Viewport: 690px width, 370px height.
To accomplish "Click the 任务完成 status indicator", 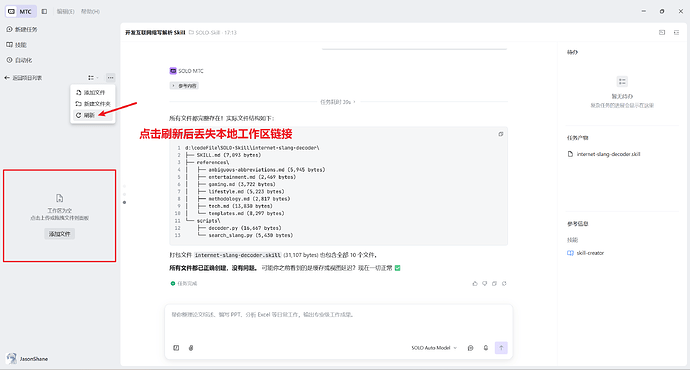I will click(184, 284).
